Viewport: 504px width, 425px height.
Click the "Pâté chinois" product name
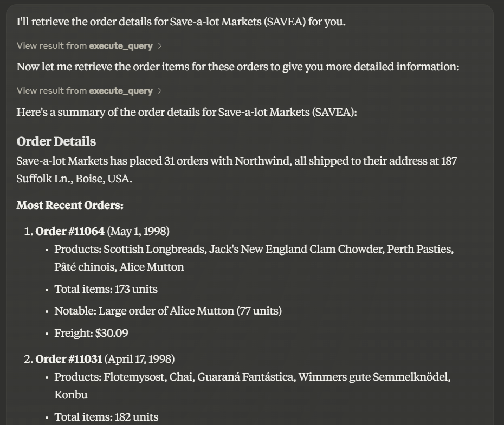85,267
